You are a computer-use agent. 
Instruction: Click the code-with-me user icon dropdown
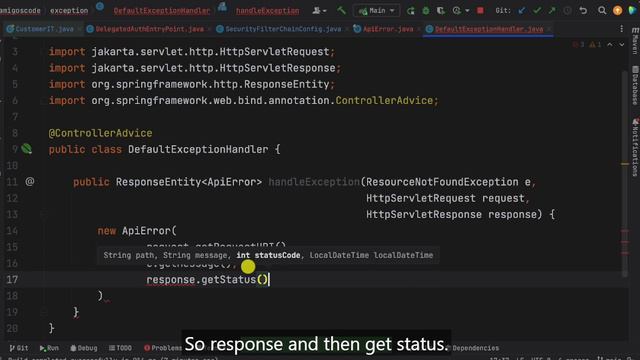(x=319, y=11)
